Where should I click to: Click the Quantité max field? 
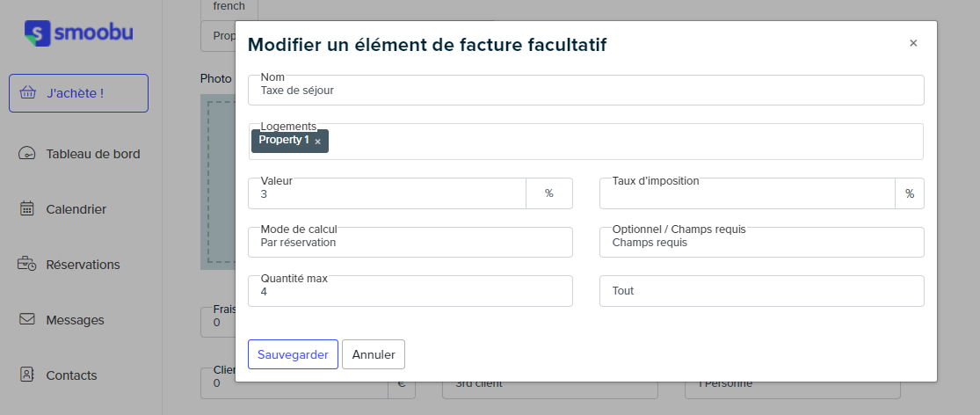410,291
